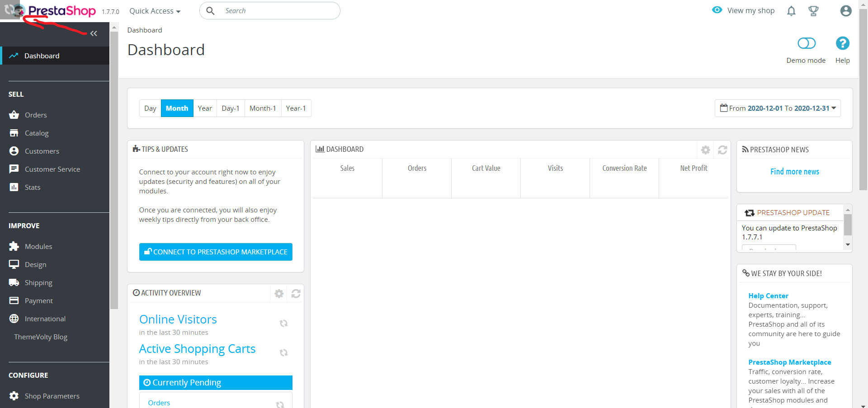Click the View my shop eye icon

click(x=717, y=10)
